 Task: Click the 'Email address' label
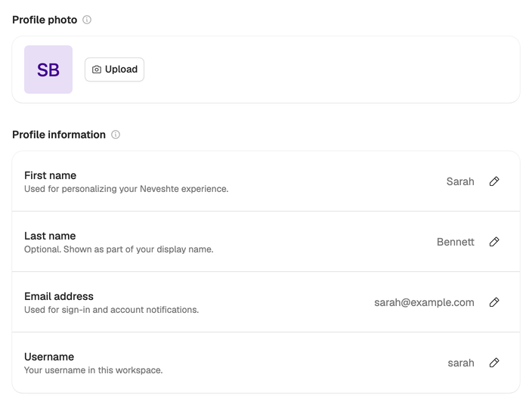(59, 296)
